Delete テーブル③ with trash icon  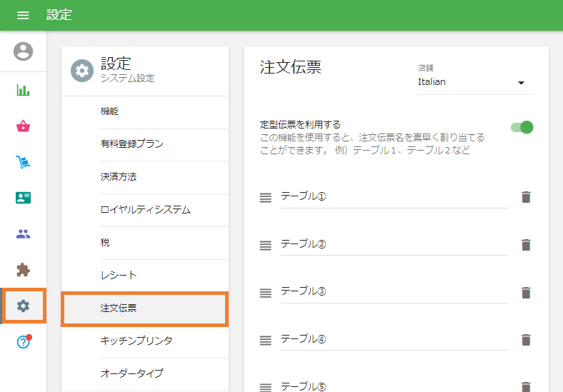(526, 292)
